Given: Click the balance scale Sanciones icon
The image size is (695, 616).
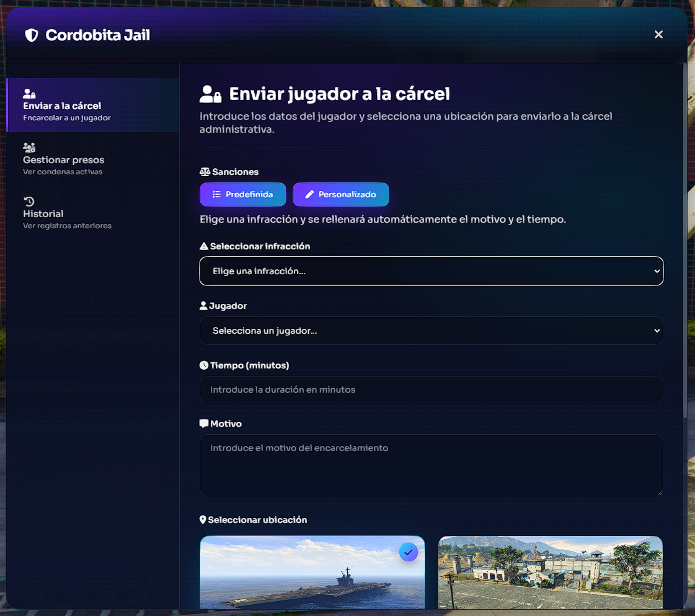Looking at the screenshot, I should click(x=205, y=172).
